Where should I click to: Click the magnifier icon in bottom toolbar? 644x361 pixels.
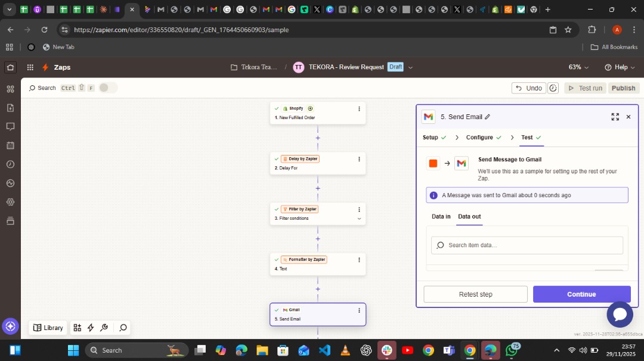click(x=123, y=328)
